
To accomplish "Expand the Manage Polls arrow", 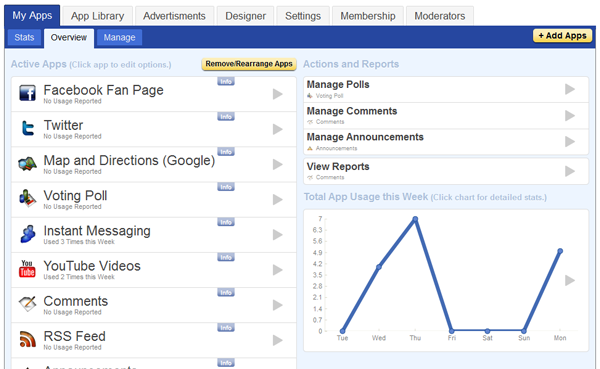I will 570,89.
